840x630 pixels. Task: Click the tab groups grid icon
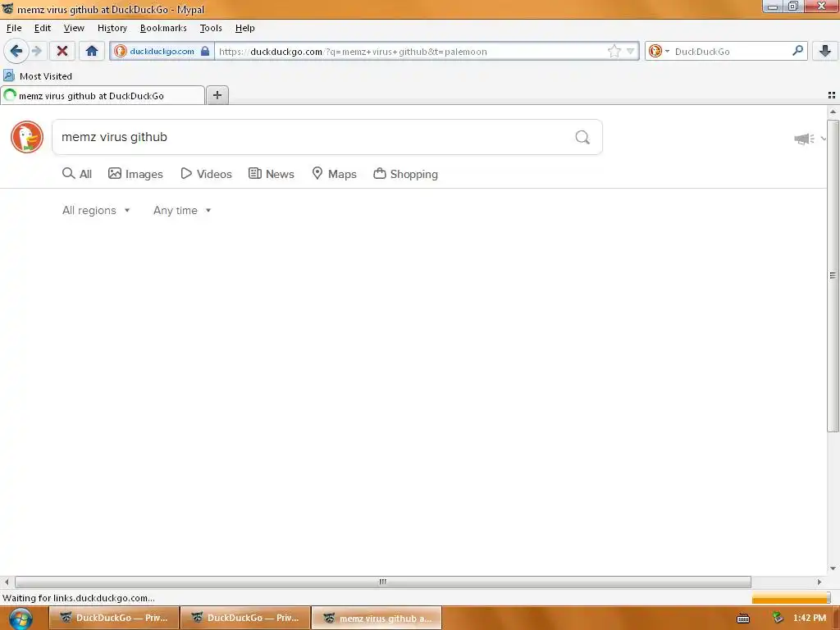[832, 95]
